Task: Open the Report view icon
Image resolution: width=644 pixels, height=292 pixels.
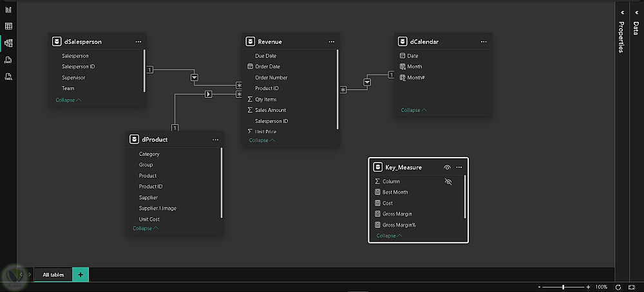Action: pyautogui.click(x=8, y=10)
